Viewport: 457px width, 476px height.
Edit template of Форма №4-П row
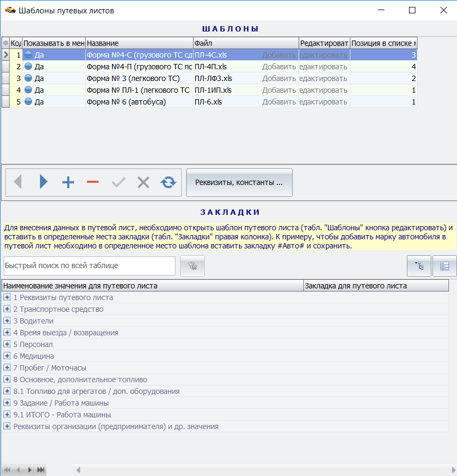click(324, 67)
